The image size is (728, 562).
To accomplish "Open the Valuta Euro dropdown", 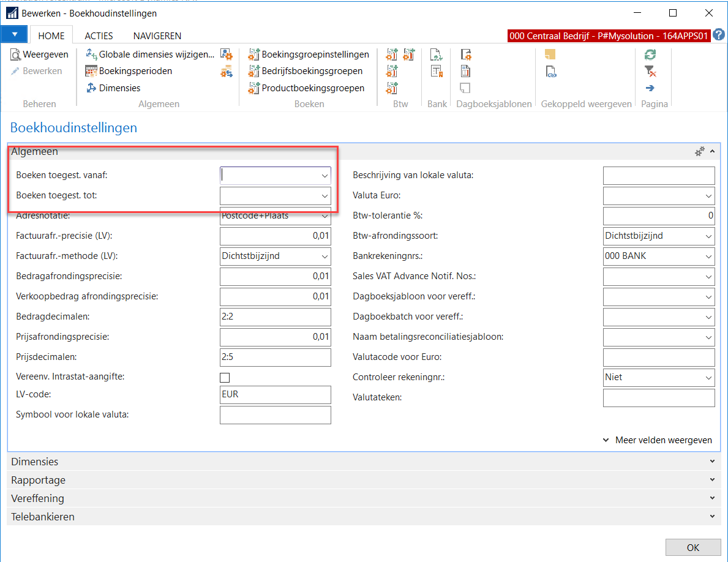I will coord(708,196).
